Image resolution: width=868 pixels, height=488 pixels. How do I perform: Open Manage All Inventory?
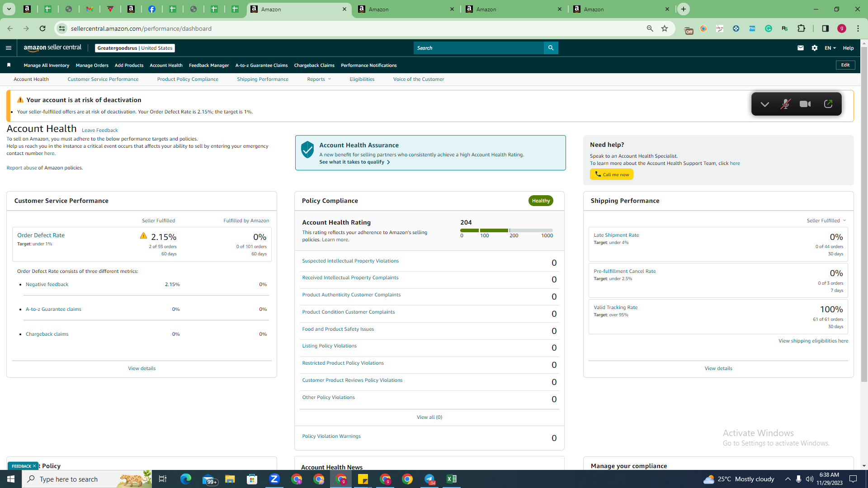click(47, 66)
